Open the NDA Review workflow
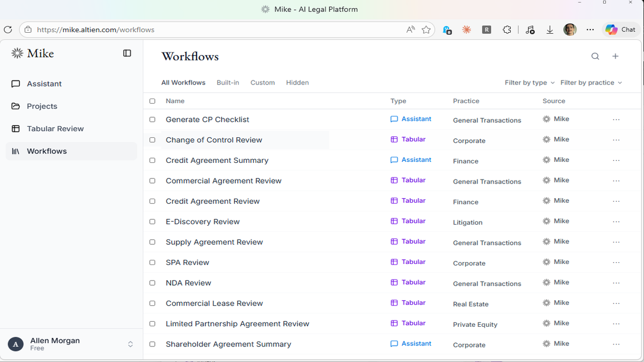 [x=189, y=283]
